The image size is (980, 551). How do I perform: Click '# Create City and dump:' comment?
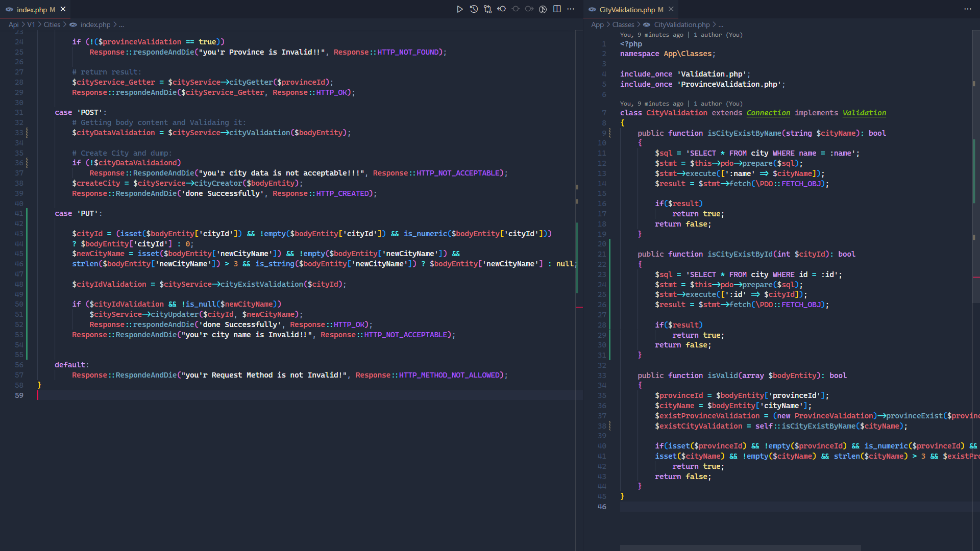pyautogui.click(x=122, y=153)
